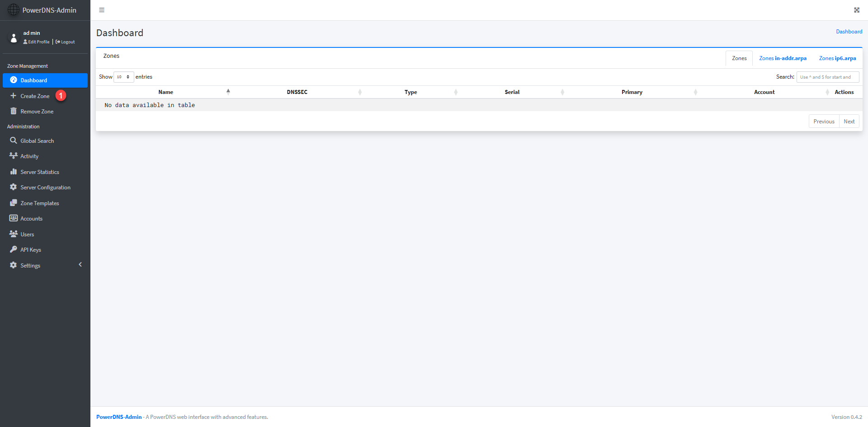The width and height of the screenshot is (868, 427).
Task: Click the API Keys key icon
Action: pos(14,249)
